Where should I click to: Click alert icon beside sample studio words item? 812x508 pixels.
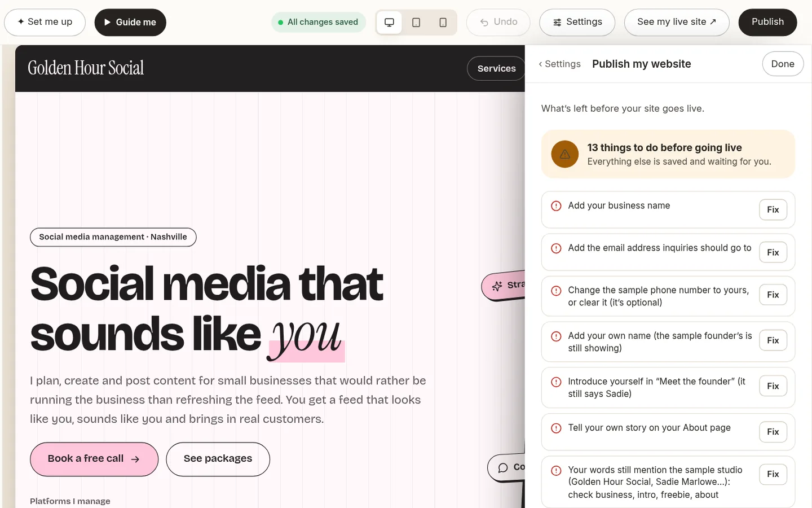pos(556,470)
